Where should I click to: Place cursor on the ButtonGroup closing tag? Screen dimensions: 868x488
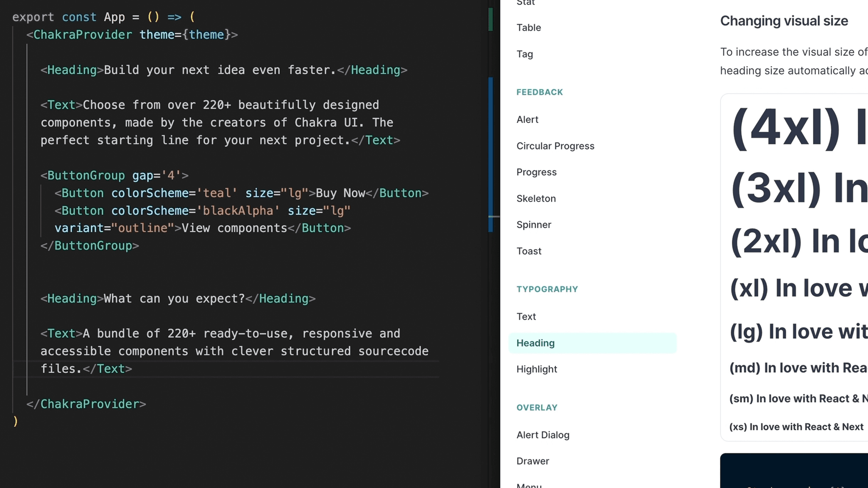click(89, 245)
